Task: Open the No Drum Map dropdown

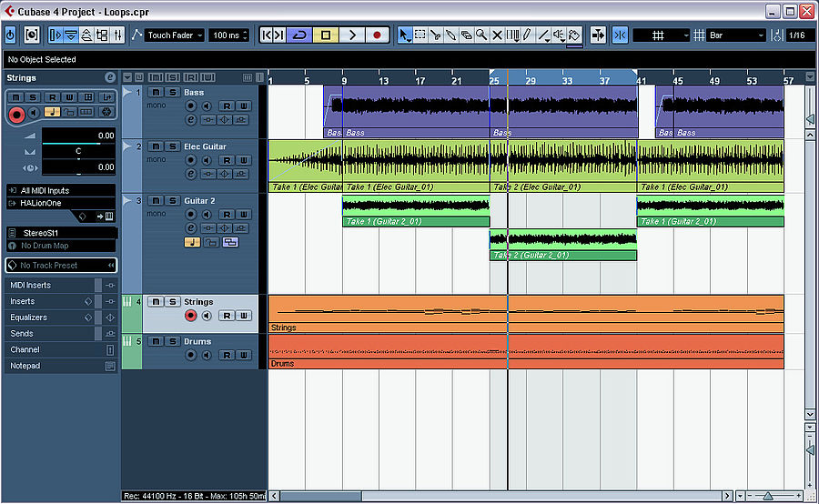Action: pos(61,246)
